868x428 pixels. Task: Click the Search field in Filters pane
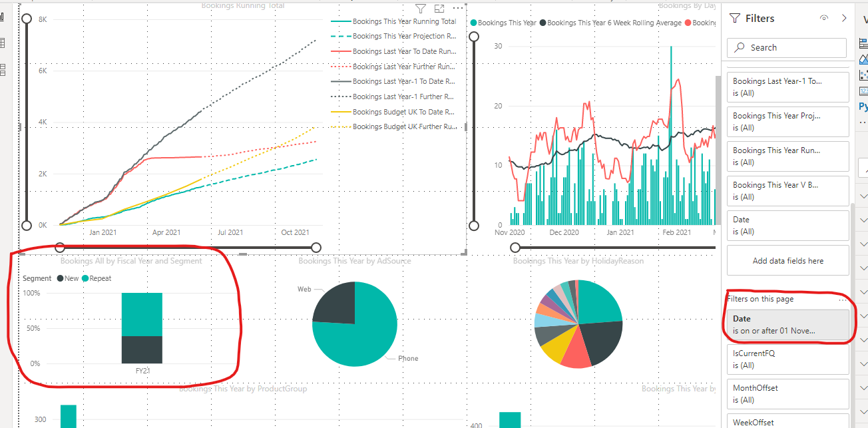tap(787, 47)
